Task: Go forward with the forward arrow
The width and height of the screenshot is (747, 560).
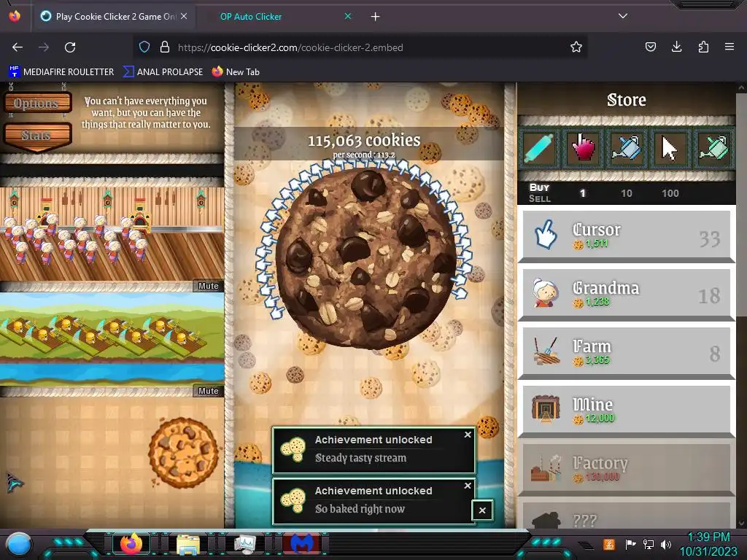Action: click(x=44, y=47)
